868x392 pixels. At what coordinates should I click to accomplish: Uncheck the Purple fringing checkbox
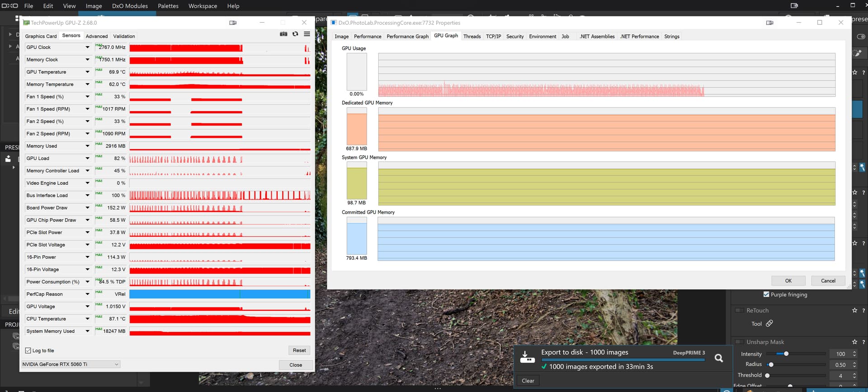click(766, 294)
